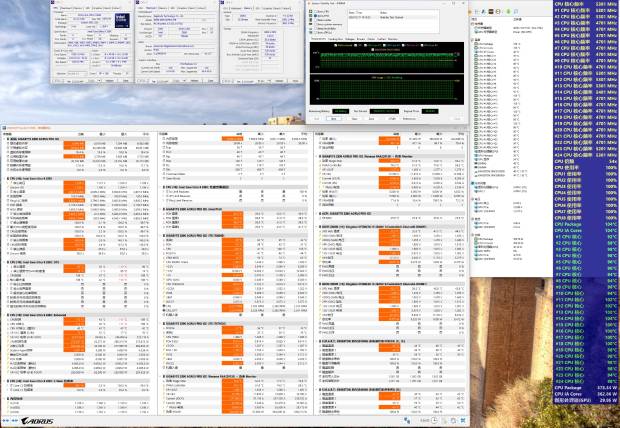Click blue person icon in AIDA64 toolbar

pyautogui.click(x=484, y=11)
